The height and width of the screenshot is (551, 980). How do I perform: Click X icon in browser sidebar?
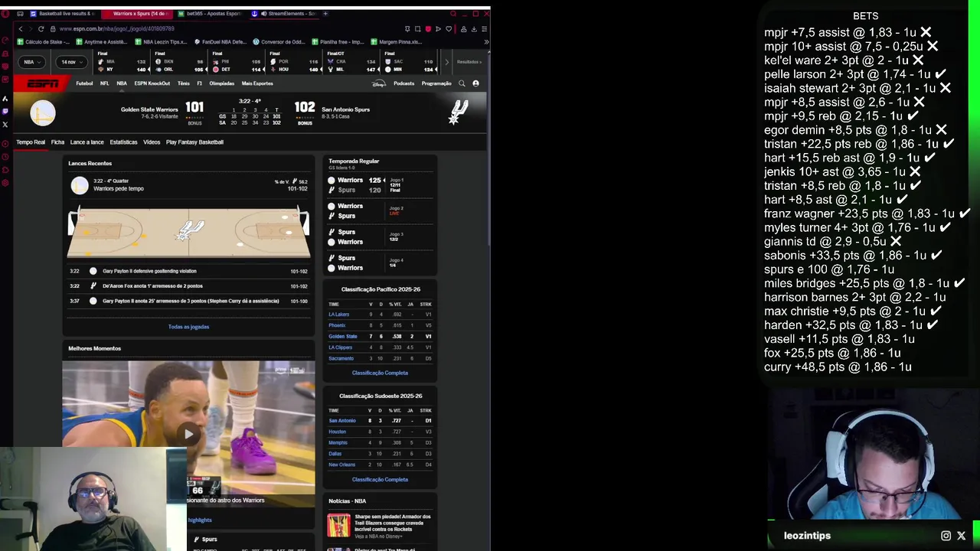click(5, 124)
